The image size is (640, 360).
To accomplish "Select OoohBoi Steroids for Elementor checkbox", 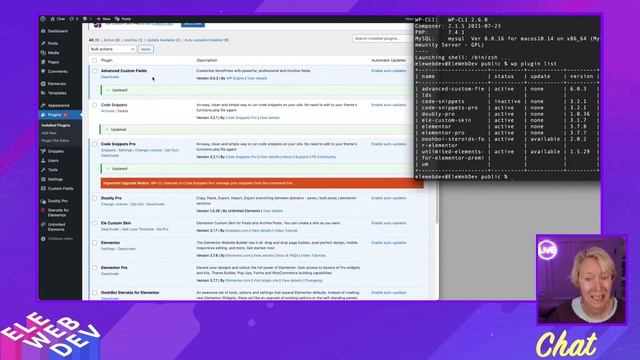I will tap(95, 293).
